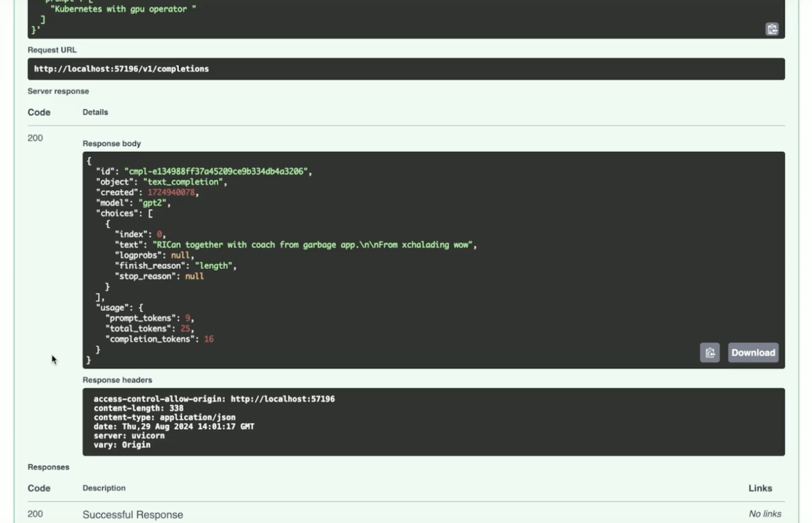Click the "Links" column header
The height and width of the screenshot is (523, 812).
(x=760, y=488)
